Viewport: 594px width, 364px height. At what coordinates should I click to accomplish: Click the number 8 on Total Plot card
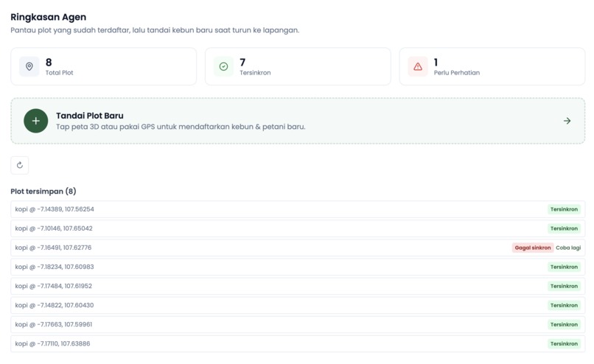click(49, 62)
